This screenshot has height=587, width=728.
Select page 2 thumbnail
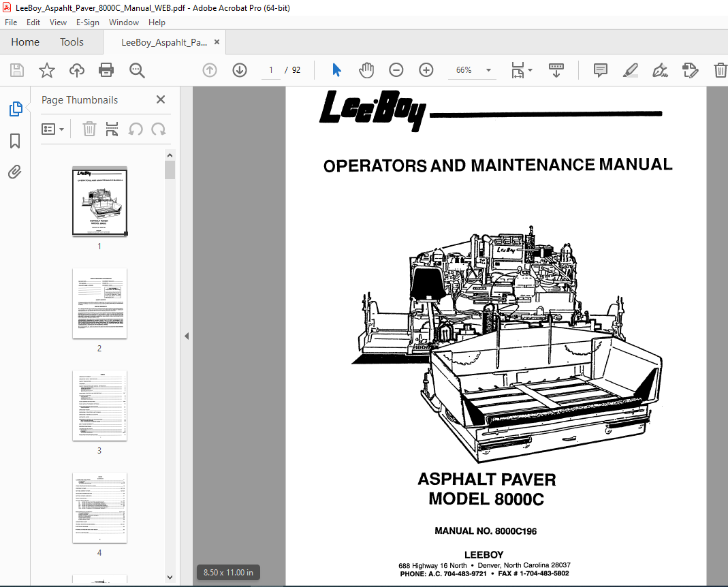pos(100,303)
